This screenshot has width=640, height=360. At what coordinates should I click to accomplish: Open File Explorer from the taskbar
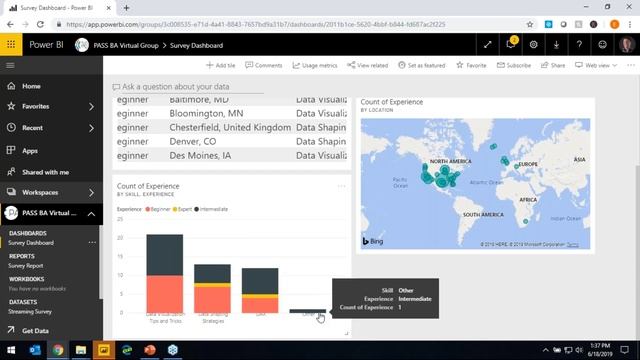(81, 350)
